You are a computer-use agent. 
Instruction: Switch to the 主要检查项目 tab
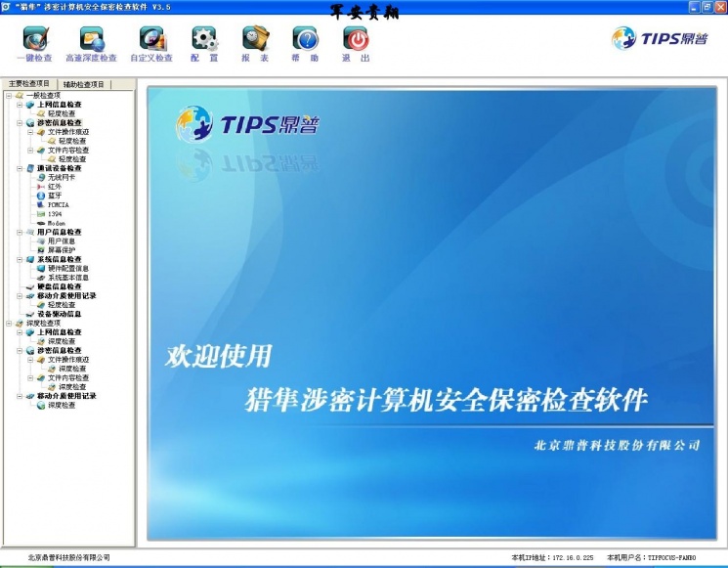click(28, 84)
